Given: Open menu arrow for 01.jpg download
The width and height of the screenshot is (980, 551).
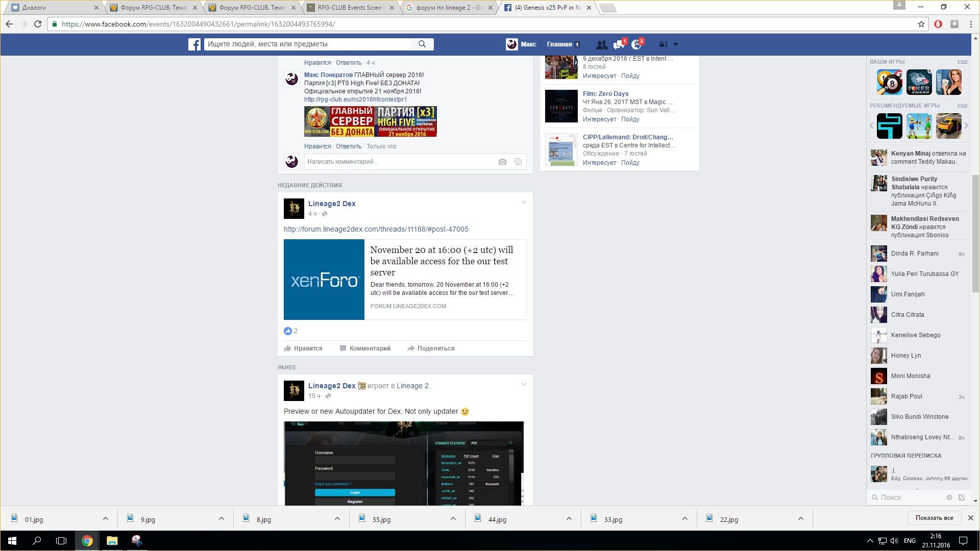Looking at the screenshot, I should click(x=105, y=519).
